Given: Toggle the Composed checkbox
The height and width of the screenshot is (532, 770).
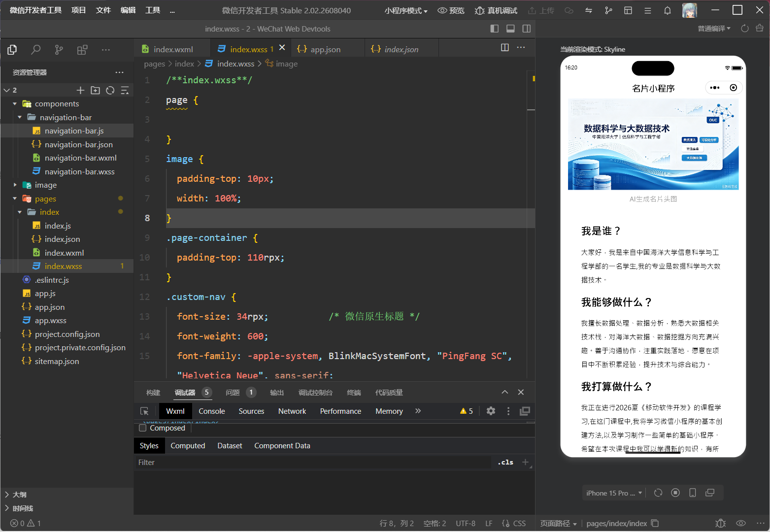Looking at the screenshot, I should click(x=143, y=428).
